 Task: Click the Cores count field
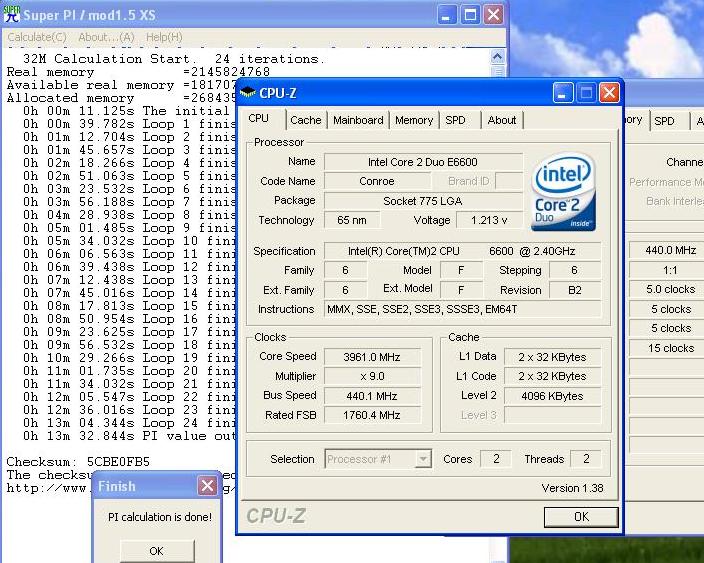pyautogui.click(x=496, y=458)
